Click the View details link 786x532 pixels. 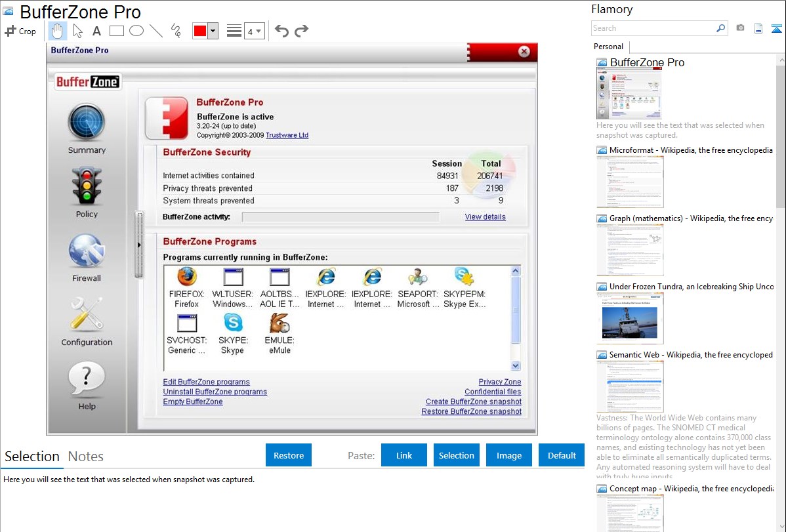click(485, 216)
